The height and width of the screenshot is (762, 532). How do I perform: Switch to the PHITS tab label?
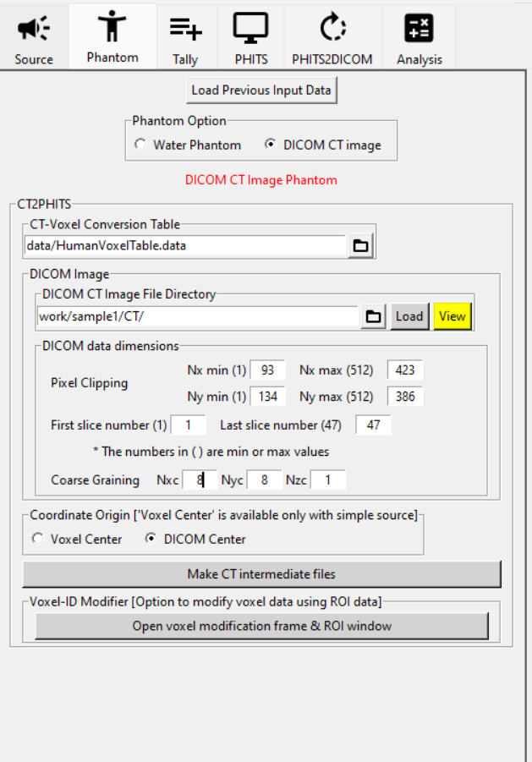pos(250,59)
